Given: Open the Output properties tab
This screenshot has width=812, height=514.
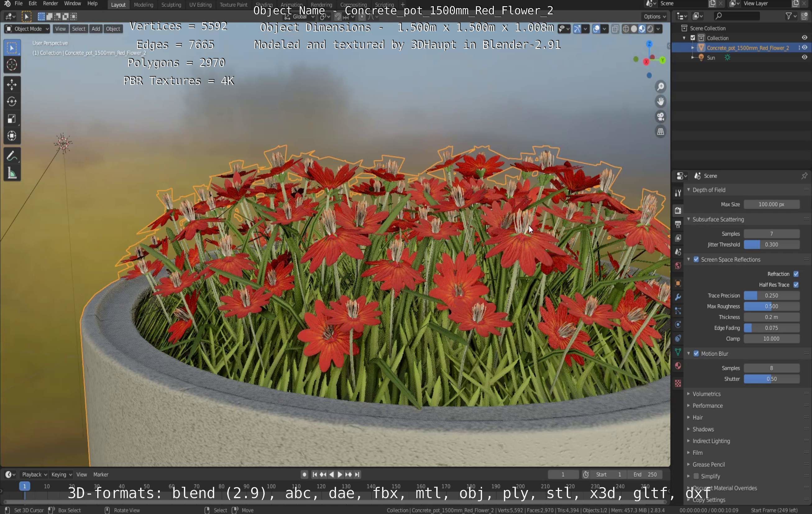Looking at the screenshot, I should 678,224.
